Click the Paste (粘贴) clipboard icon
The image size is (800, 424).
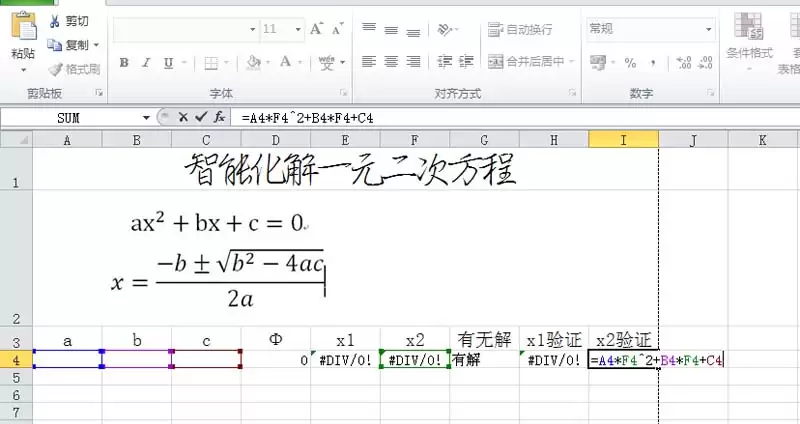23,30
